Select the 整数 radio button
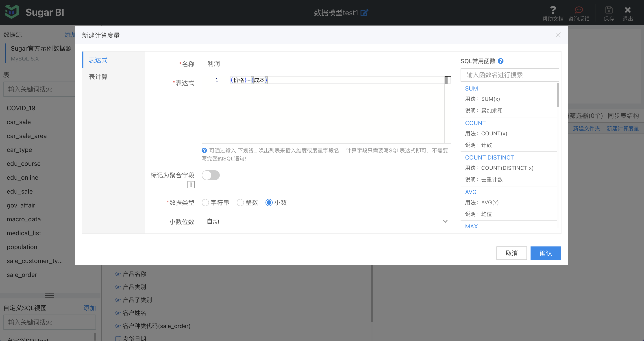 [240, 203]
